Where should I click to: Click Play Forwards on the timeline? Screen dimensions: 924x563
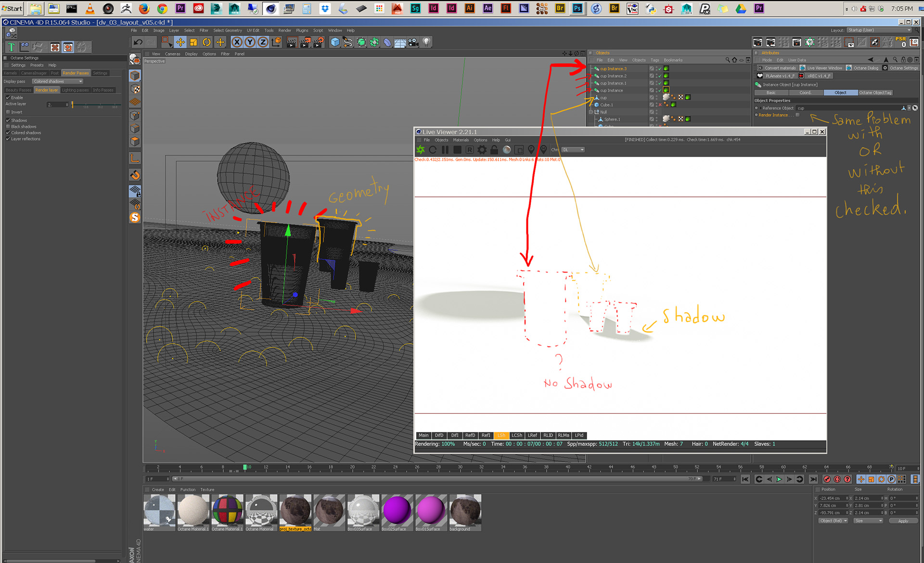(x=779, y=479)
